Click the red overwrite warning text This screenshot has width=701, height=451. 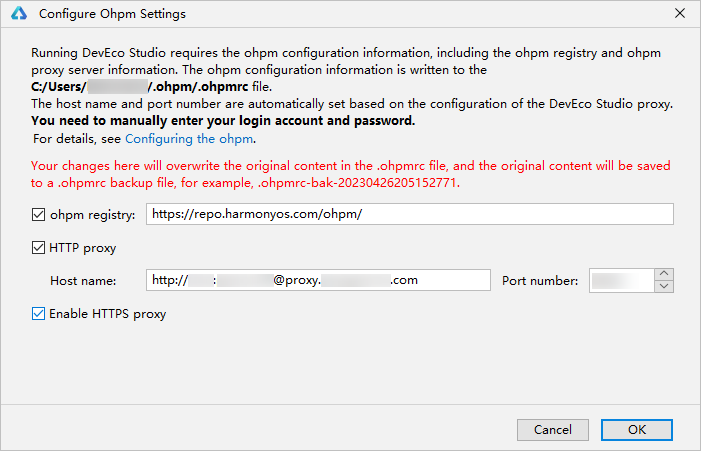tap(350, 174)
